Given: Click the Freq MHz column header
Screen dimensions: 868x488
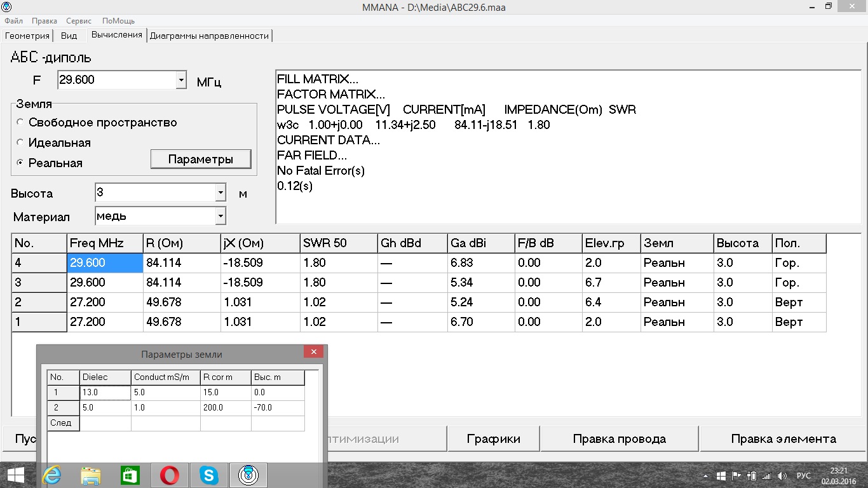Looking at the screenshot, I should click(x=105, y=243).
